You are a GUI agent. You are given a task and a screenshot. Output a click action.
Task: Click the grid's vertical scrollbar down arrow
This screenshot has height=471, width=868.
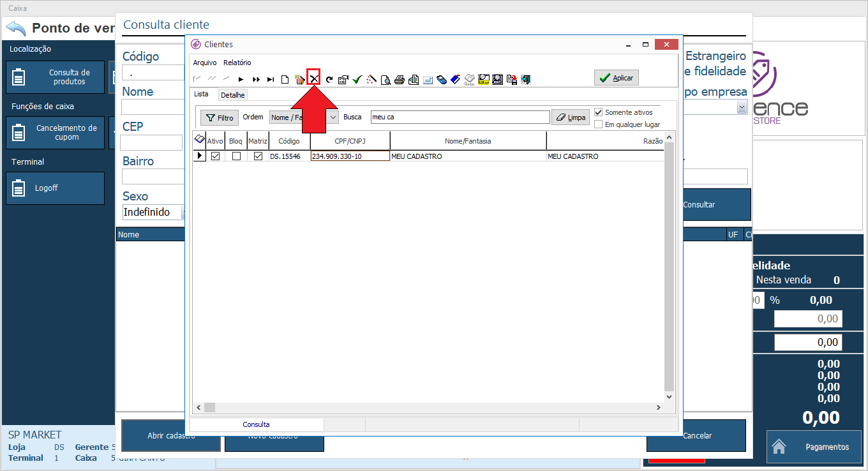(669, 396)
